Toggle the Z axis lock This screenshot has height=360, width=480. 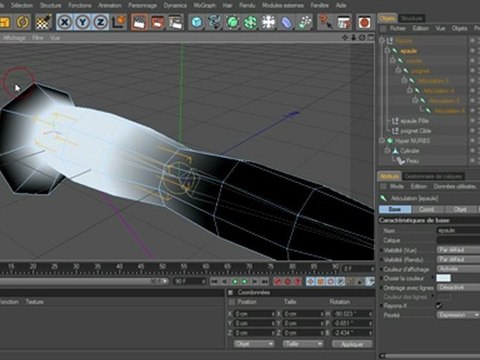(x=100, y=22)
